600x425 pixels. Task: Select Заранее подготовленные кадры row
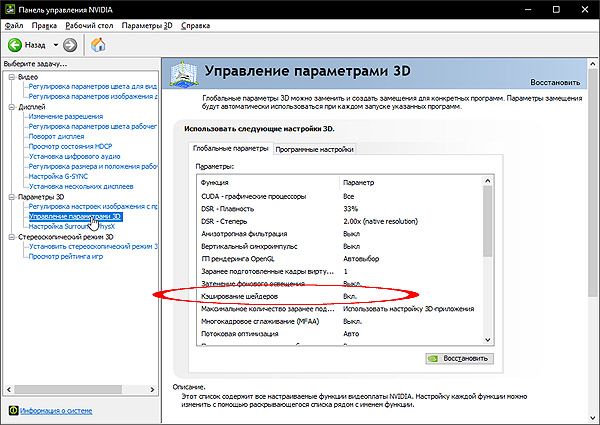tap(340, 271)
